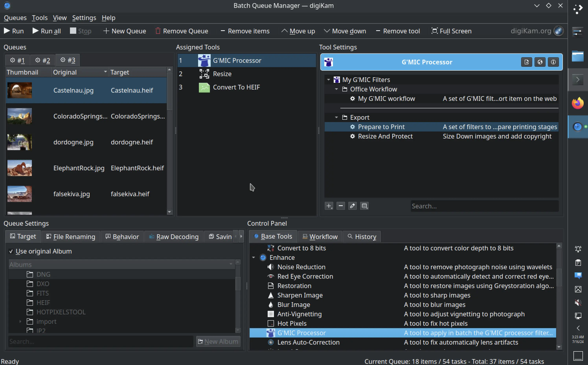Select the Resize tool icon in Assigned Tools
The image size is (588, 365).
(x=204, y=74)
